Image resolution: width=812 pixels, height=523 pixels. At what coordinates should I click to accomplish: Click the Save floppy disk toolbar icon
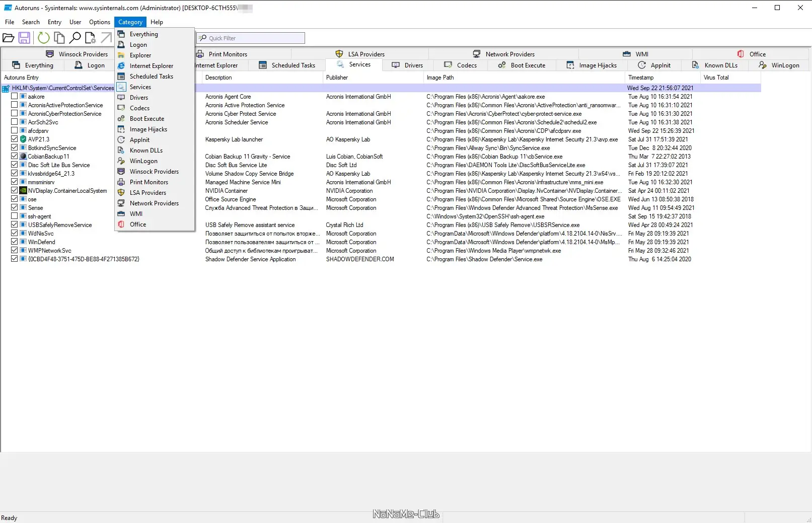tap(24, 38)
